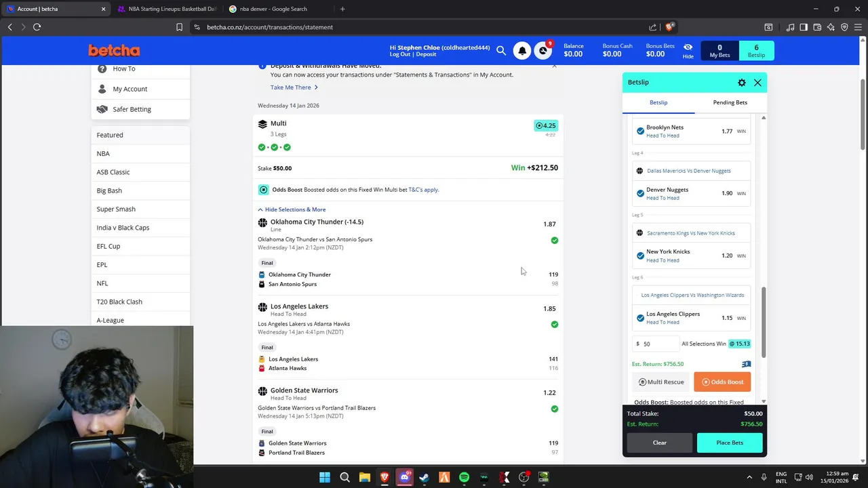Image resolution: width=868 pixels, height=488 pixels.
Task: Open File Explorer from the taskbar
Action: pos(364,477)
